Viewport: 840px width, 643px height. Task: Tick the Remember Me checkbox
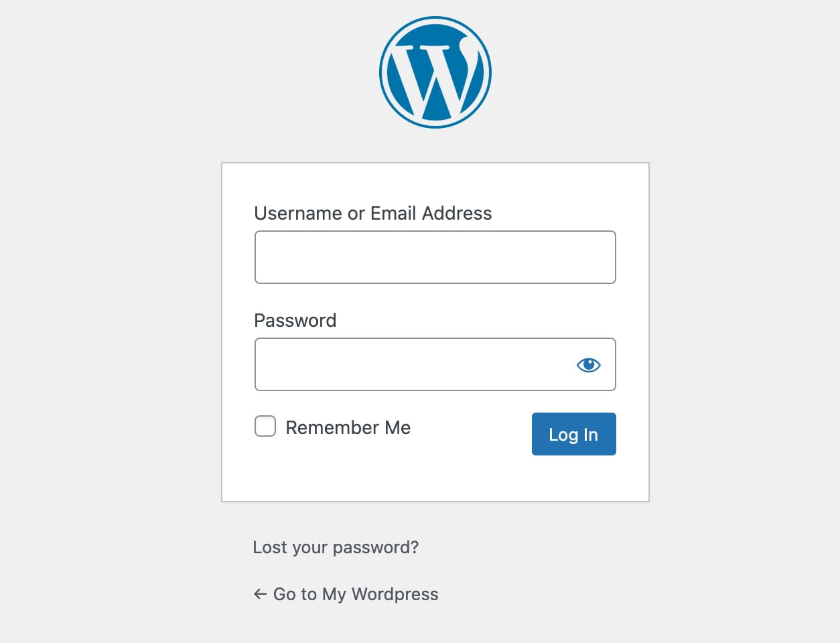[x=265, y=426]
